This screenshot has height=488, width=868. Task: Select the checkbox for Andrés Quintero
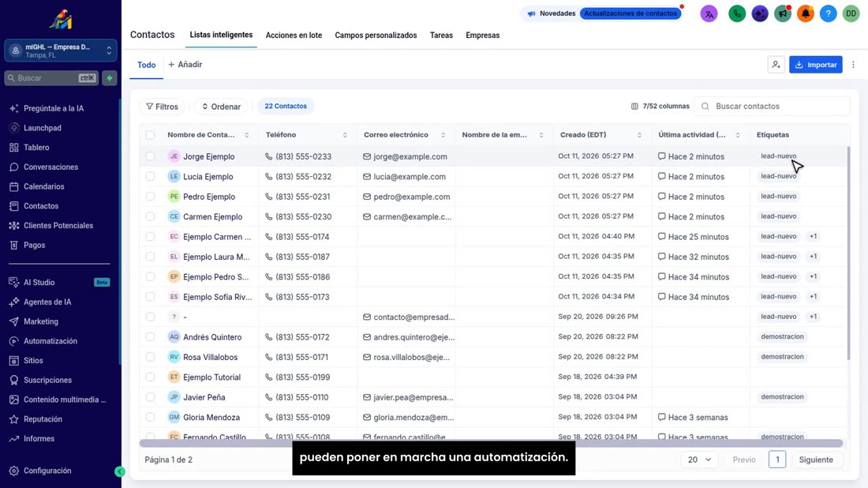tap(150, 336)
